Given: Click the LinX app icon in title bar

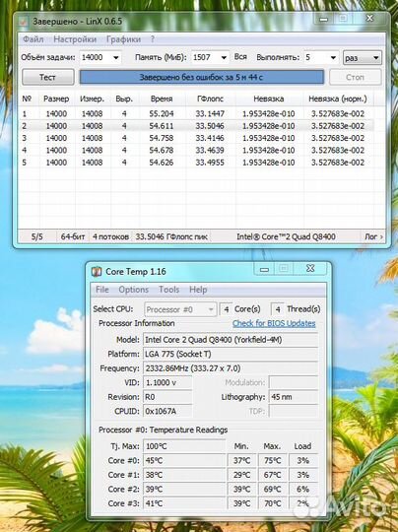Looking at the screenshot, I should [24, 22].
